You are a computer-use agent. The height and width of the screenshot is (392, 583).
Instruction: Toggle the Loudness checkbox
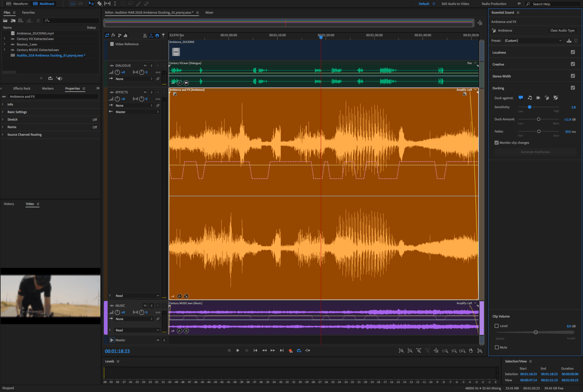(x=573, y=52)
